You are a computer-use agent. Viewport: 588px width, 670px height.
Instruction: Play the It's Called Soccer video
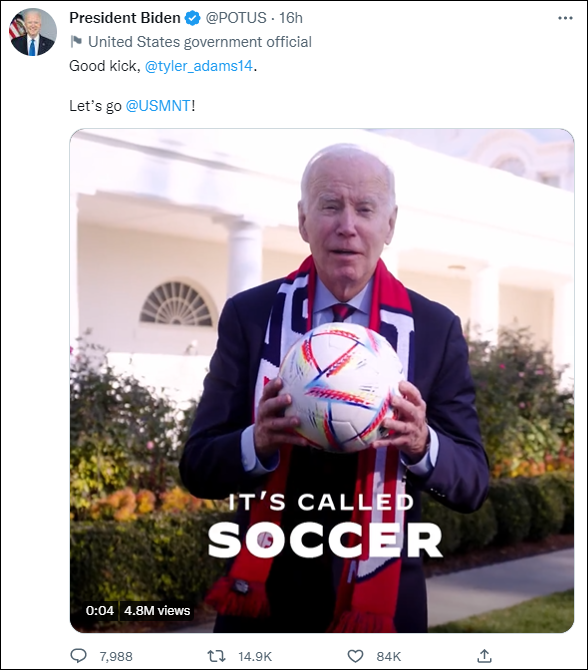tap(322, 381)
